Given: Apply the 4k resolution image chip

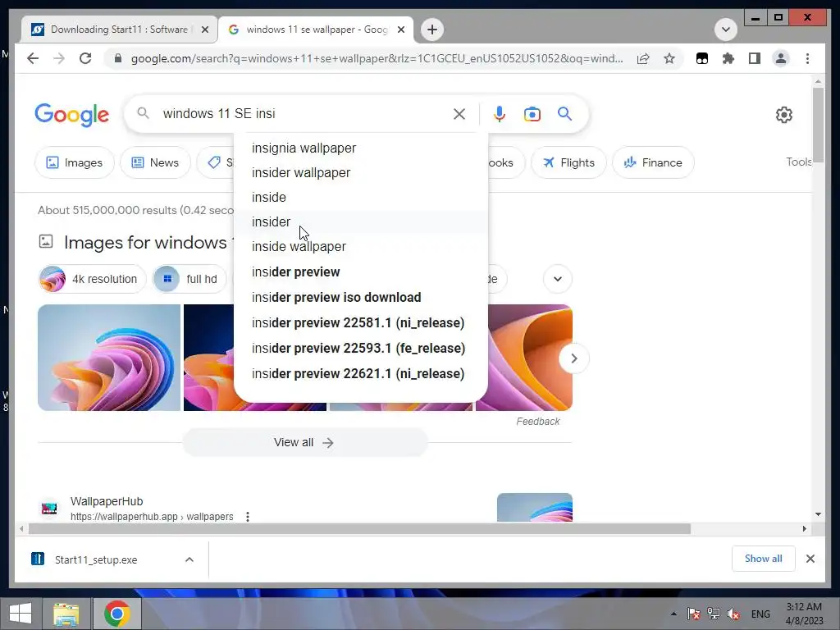Looking at the screenshot, I should point(92,279).
